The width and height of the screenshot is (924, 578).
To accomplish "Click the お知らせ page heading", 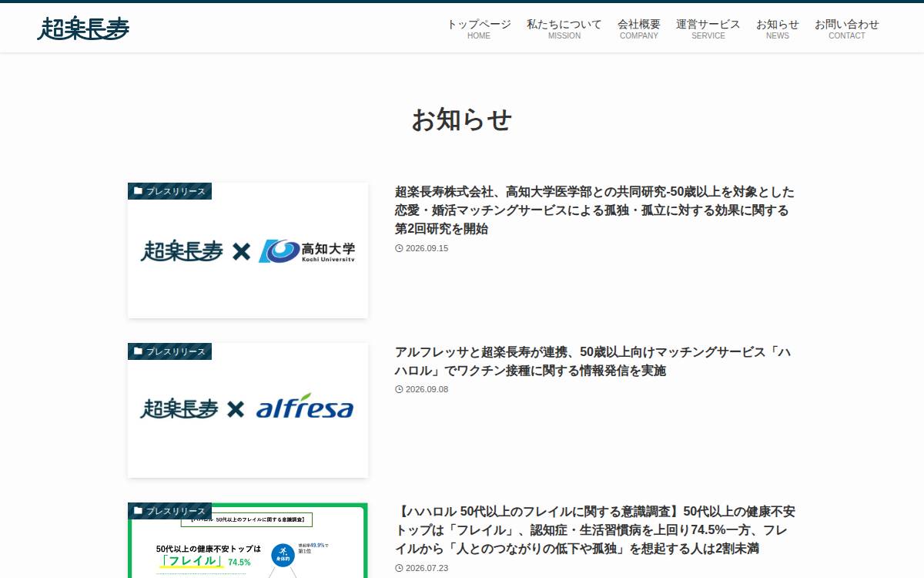I will click(x=461, y=119).
